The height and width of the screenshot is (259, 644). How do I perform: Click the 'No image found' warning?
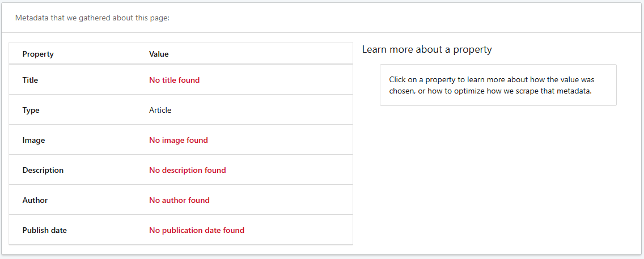click(x=178, y=140)
